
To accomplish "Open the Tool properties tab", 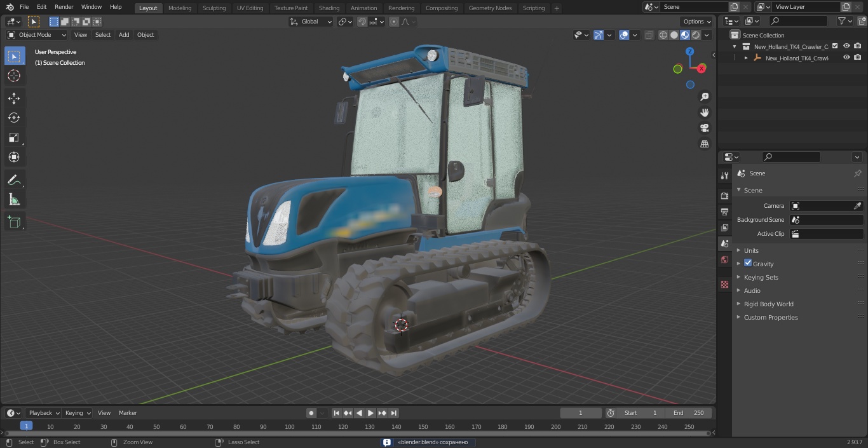I will (x=724, y=176).
